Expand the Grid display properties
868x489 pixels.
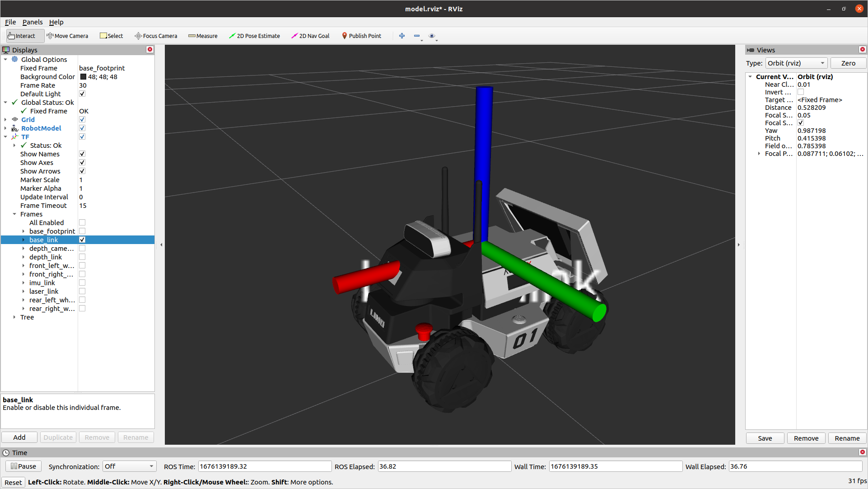tap(5, 119)
